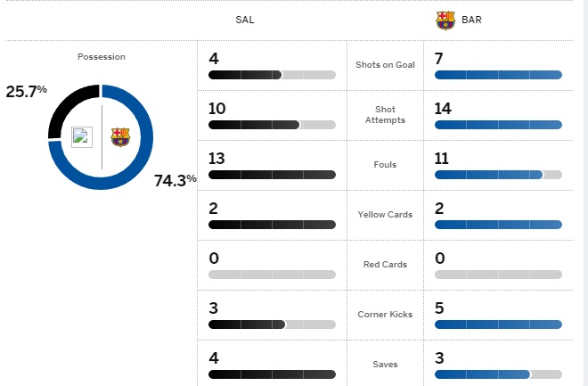Screen dimensions: 588x386
Task: Click the Shots on Goal label
Action: pyautogui.click(x=385, y=65)
